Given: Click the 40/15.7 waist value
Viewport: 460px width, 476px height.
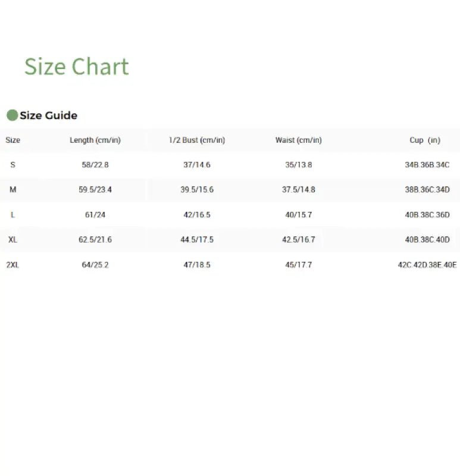Looking at the screenshot, I should 298,215.
